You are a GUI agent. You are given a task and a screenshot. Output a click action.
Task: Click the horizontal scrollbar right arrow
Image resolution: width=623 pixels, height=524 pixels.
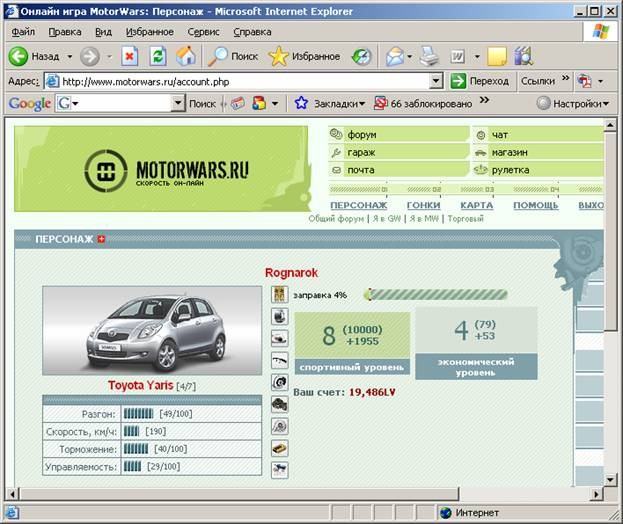tap(596, 494)
